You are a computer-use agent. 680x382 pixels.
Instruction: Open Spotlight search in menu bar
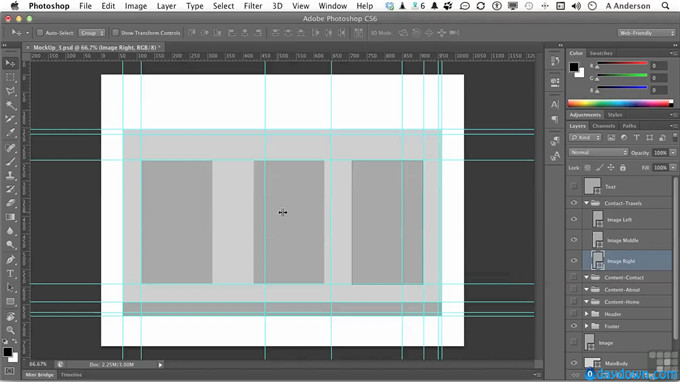coord(665,6)
